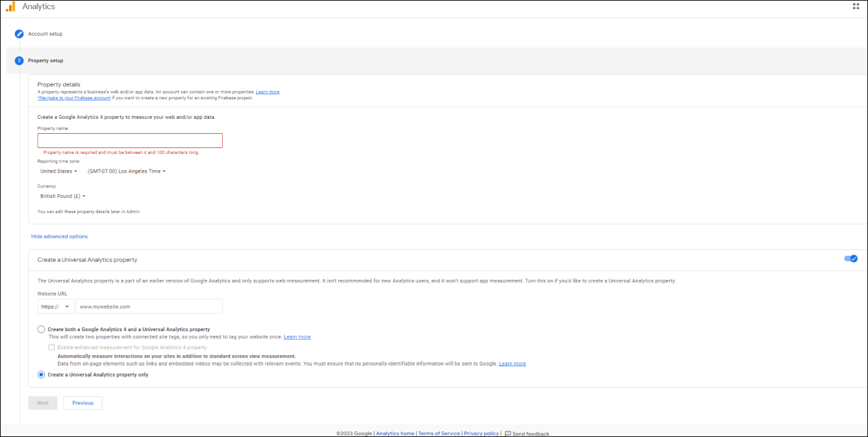Focus the Property name input field
Viewport: 868px width, 437px height.
pos(130,140)
